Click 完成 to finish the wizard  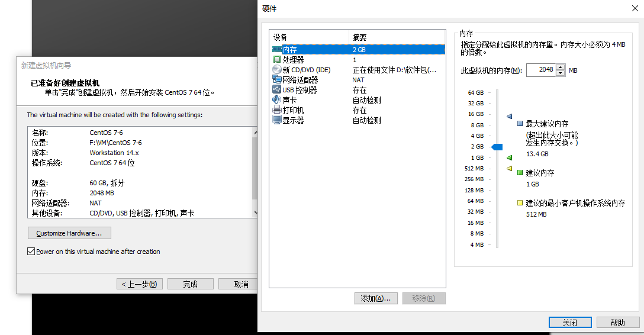pos(191,284)
